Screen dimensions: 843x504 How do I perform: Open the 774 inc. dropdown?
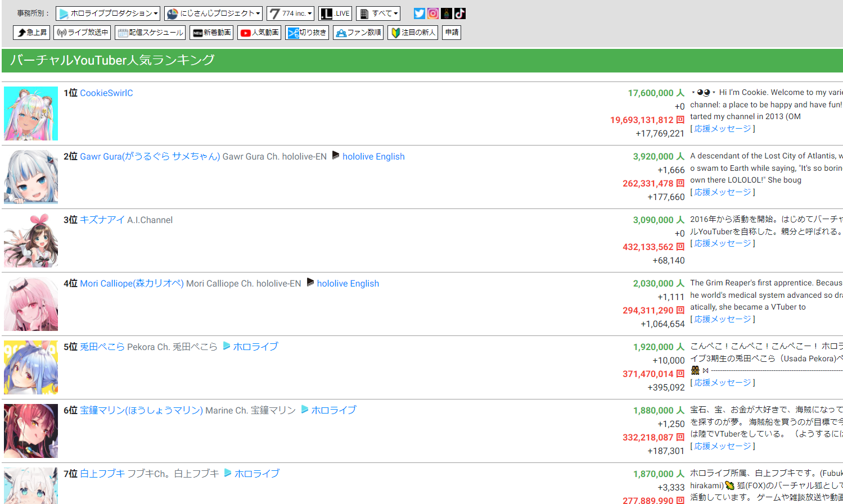coord(290,13)
